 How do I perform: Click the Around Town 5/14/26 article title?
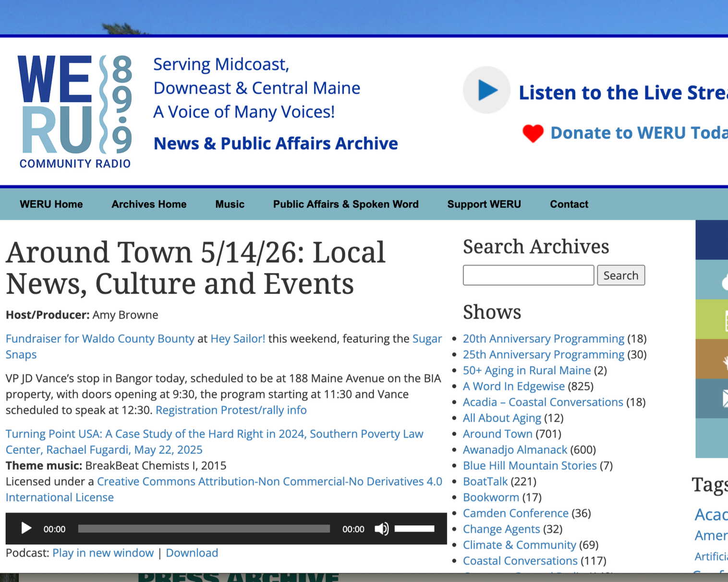[195, 268]
